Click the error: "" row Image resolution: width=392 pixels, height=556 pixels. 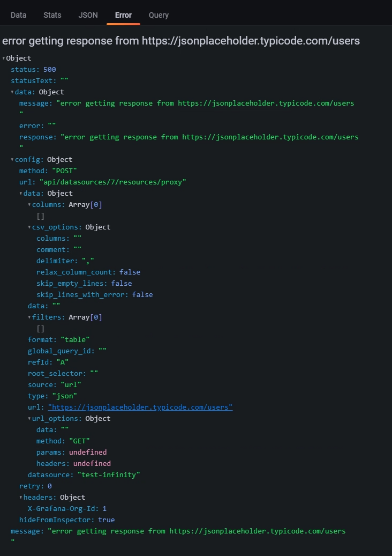[37, 126]
